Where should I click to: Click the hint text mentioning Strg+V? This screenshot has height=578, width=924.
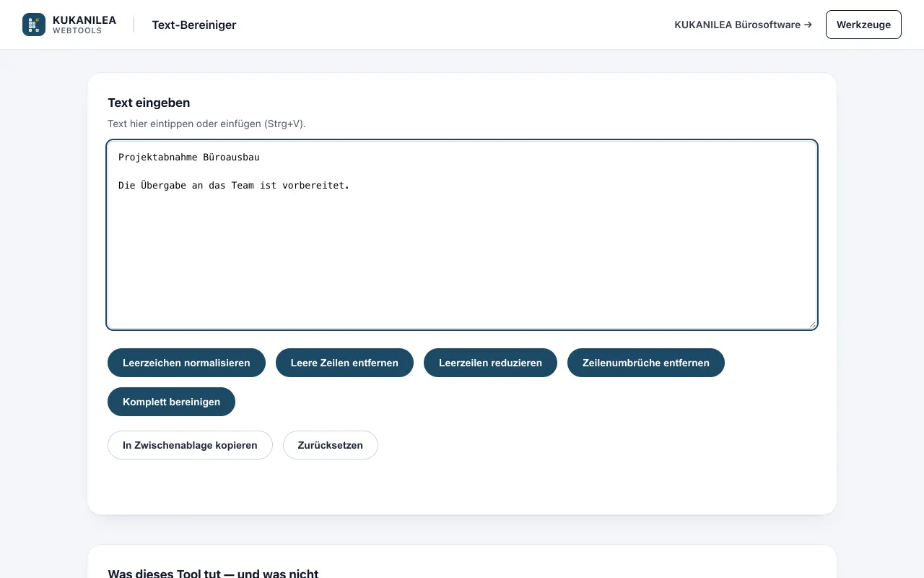coord(206,124)
